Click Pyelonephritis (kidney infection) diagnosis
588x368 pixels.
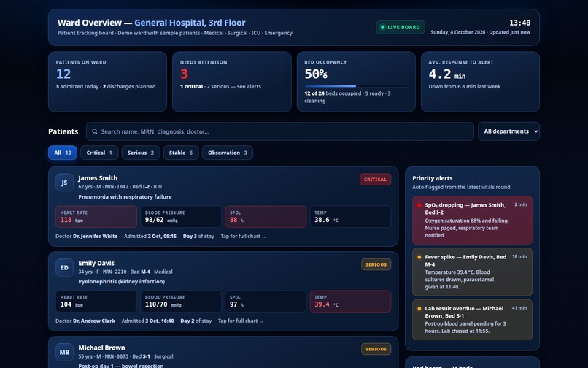pyautogui.click(x=122, y=281)
